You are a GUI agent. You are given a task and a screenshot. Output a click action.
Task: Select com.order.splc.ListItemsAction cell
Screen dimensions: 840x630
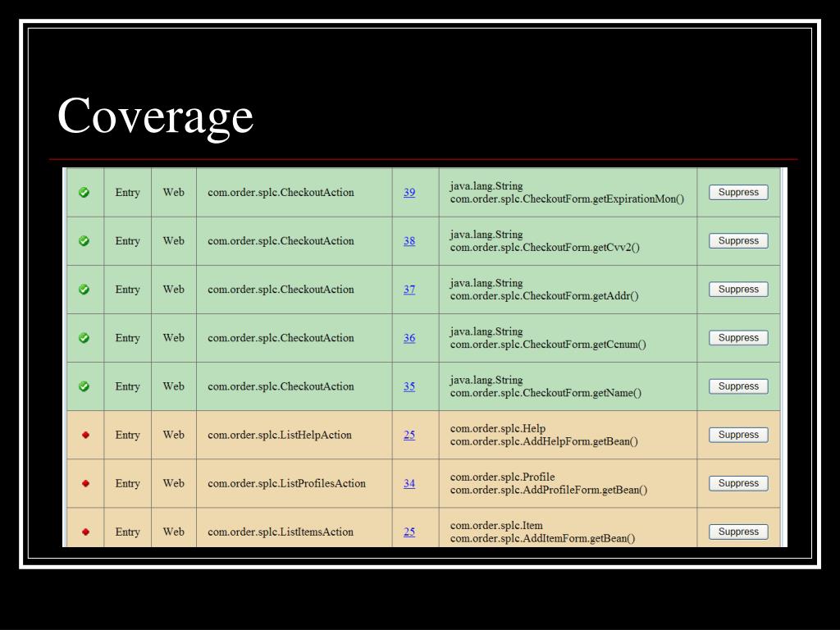coord(294,529)
